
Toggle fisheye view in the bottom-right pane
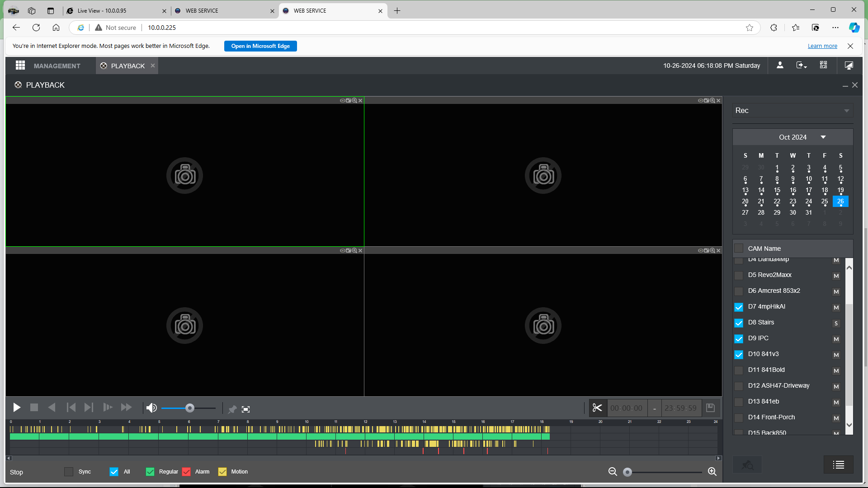point(700,251)
